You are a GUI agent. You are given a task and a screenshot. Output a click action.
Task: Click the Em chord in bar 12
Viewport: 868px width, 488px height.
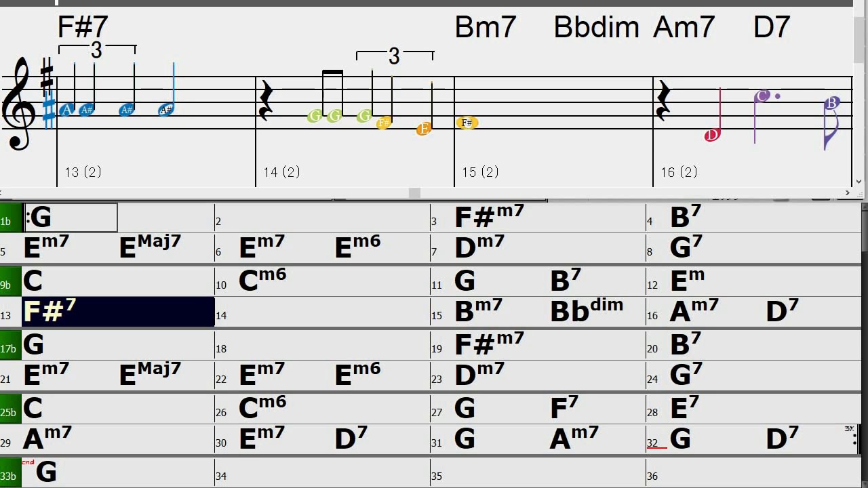pos(687,280)
